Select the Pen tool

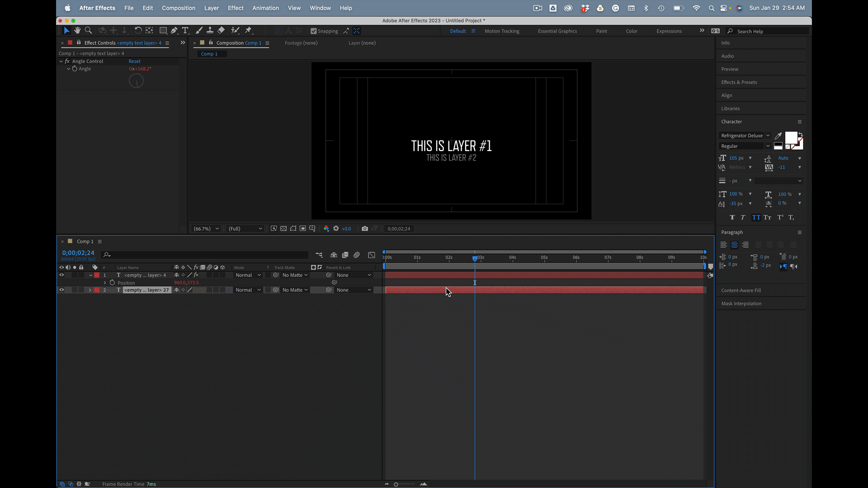(174, 30)
